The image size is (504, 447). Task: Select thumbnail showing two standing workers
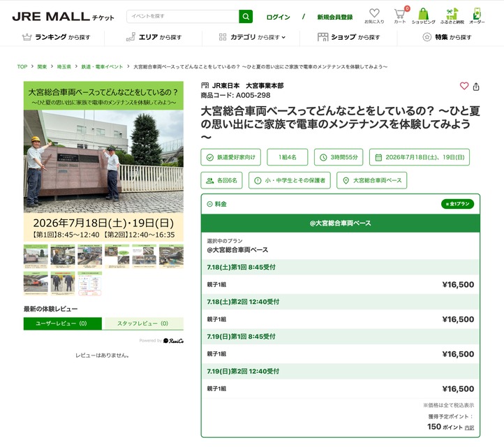(x=63, y=284)
